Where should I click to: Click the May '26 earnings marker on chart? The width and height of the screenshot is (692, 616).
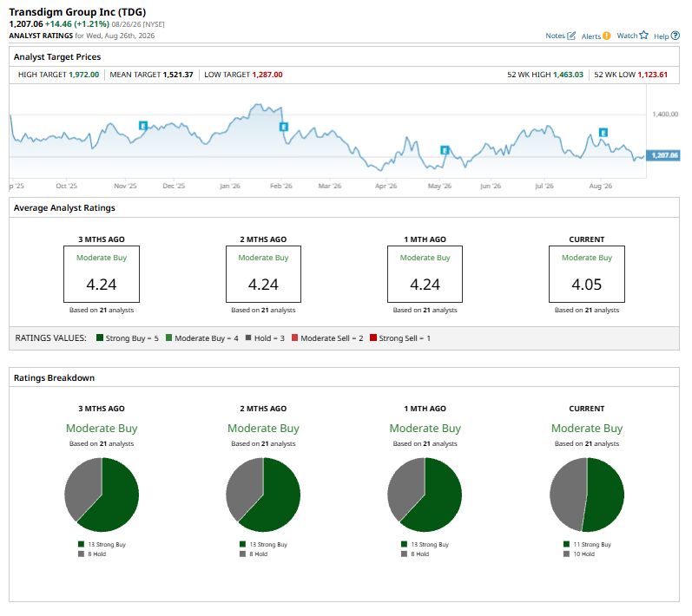445,150
